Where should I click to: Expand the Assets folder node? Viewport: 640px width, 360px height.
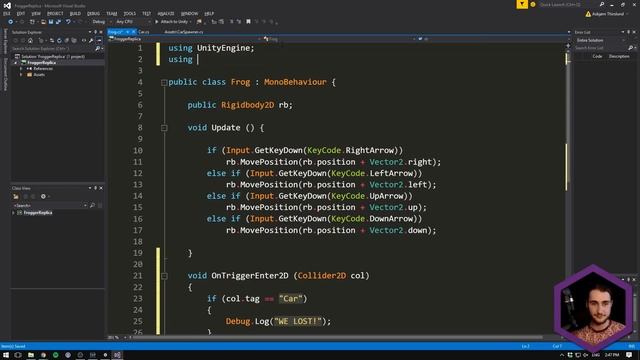[21, 75]
